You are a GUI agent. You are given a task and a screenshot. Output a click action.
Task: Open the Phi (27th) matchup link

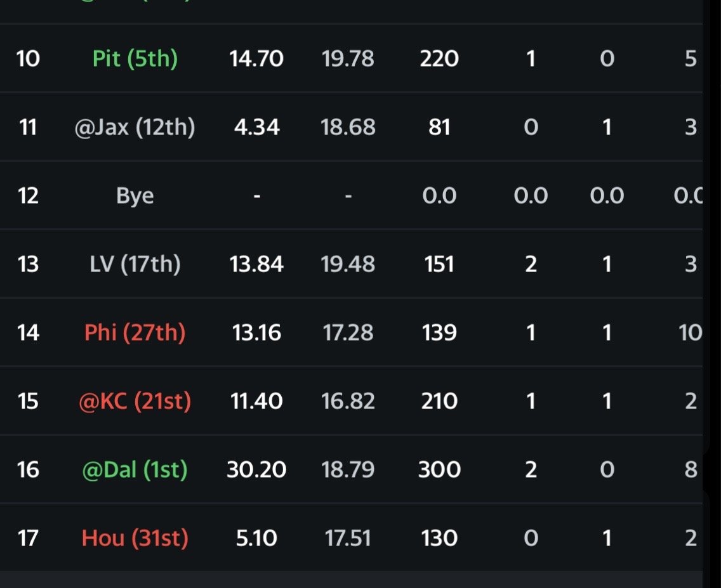pyautogui.click(x=135, y=332)
